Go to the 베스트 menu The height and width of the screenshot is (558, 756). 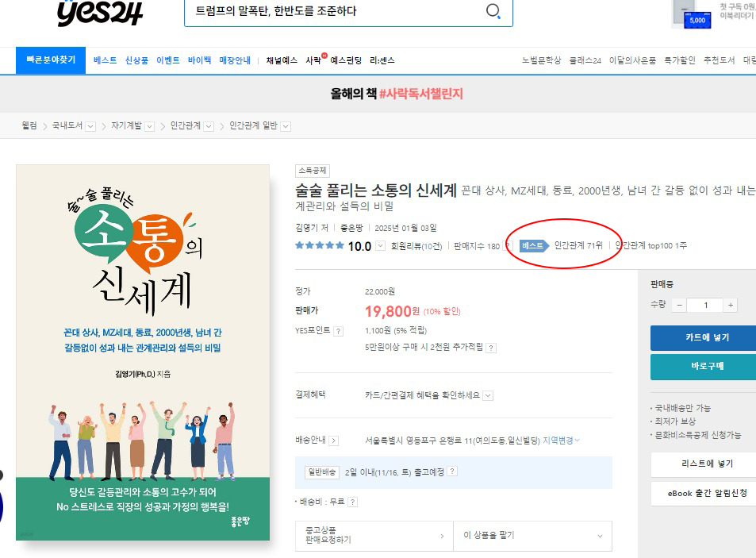[105, 60]
